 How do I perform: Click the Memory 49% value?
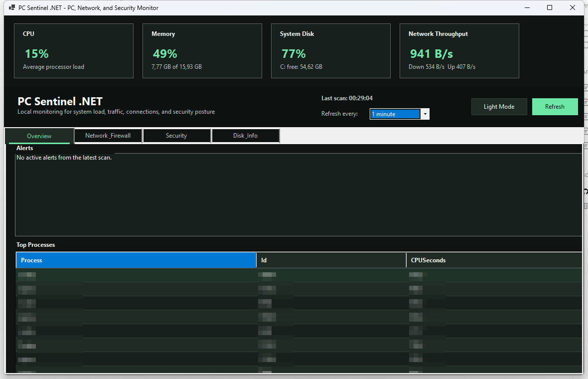pyautogui.click(x=165, y=54)
